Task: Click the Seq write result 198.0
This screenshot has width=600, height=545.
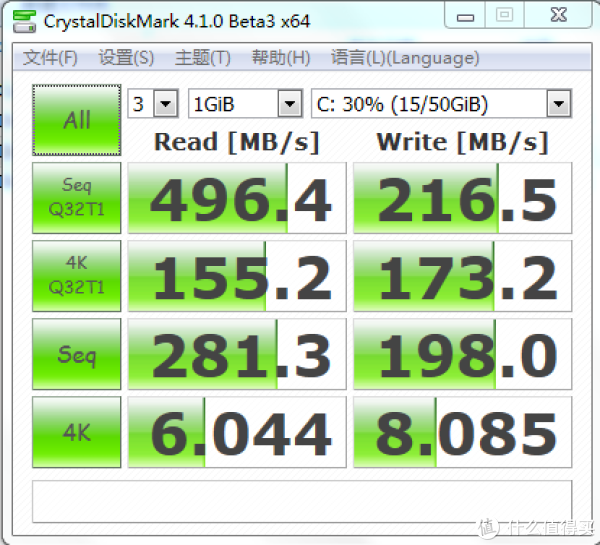Action: click(x=463, y=354)
